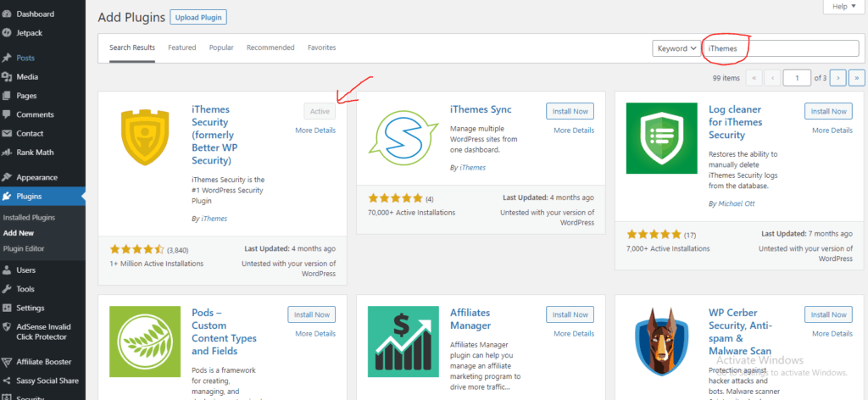Screen dimensions: 868x400
Task: Install Log cleaner for iThemes Security
Action: pyautogui.click(x=829, y=111)
